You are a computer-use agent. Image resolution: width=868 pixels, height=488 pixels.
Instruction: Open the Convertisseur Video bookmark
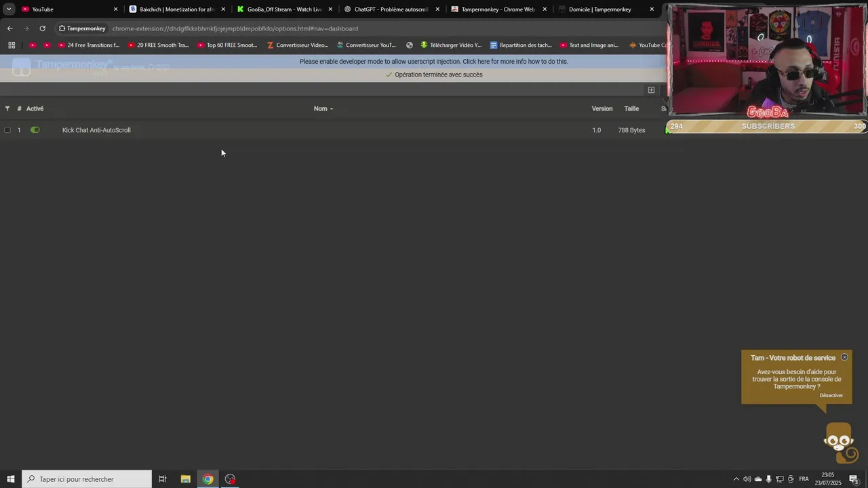pyautogui.click(x=298, y=45)
